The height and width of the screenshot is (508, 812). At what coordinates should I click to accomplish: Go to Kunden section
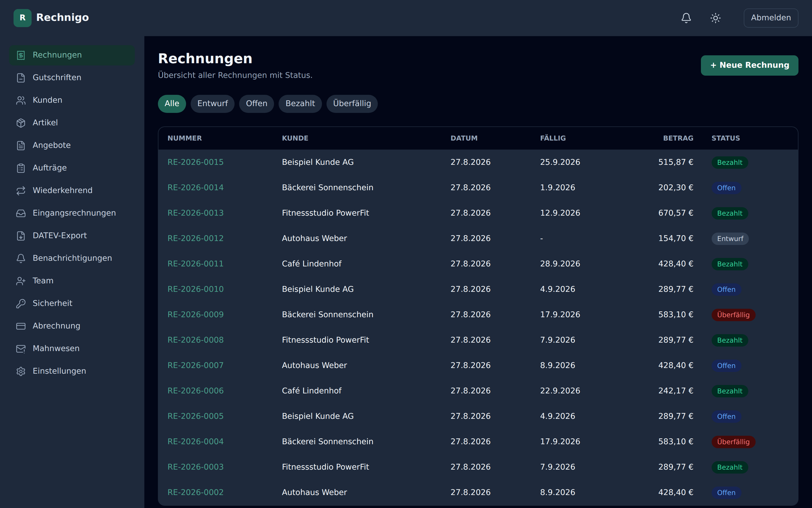pyautogui.click(x=72, y=100)
